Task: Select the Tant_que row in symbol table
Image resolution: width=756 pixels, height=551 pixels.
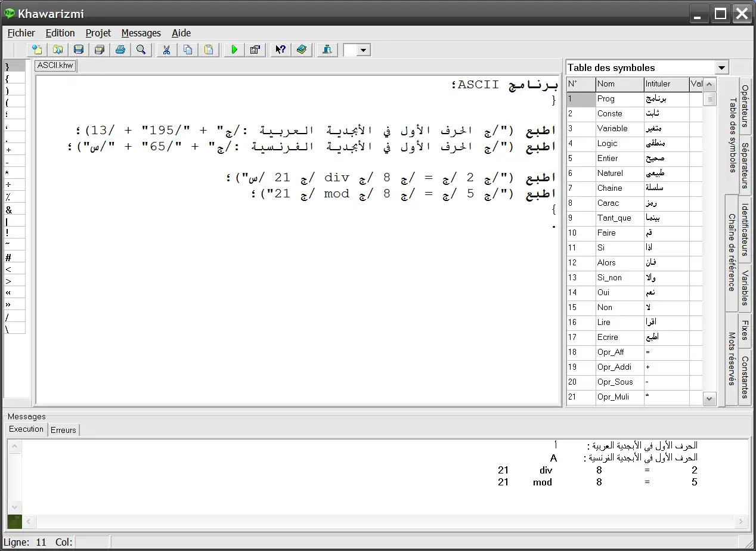Action: pos(634,218)
